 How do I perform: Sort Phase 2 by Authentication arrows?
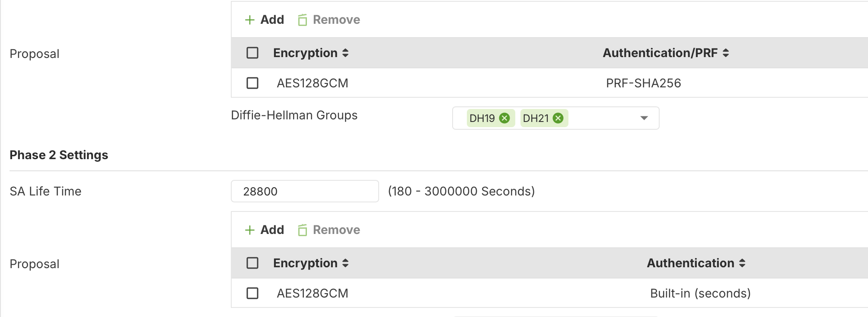tap(742, 263)
